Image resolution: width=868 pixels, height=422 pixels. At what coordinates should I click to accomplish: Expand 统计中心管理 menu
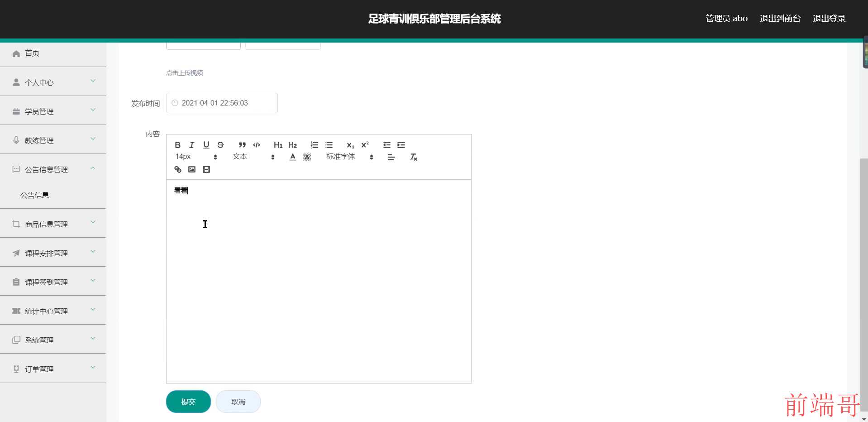click(53, 311)
